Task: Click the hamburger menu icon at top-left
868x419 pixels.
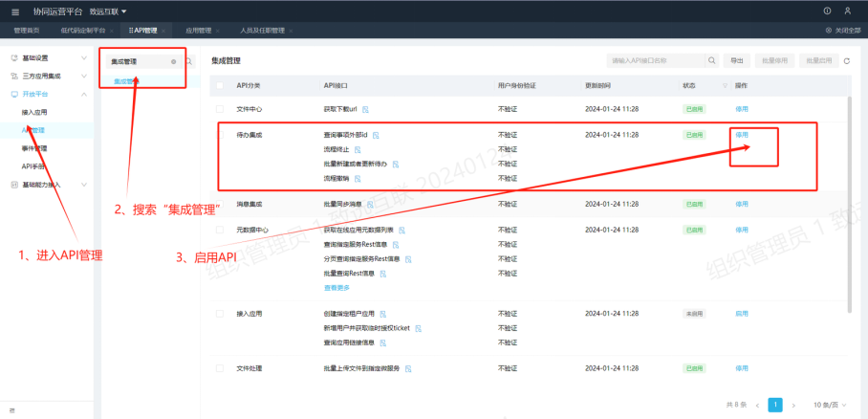Action: (x=14, y=11)
